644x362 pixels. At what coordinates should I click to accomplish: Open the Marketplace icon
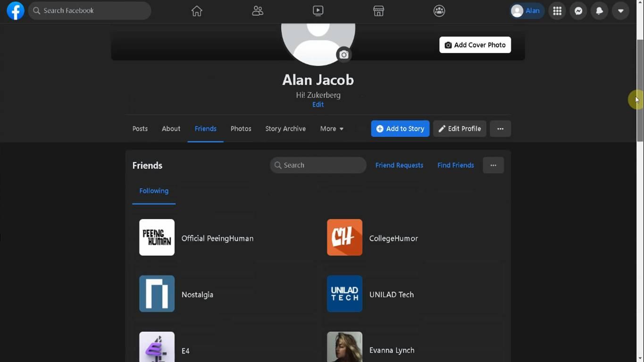coord(378,11)
